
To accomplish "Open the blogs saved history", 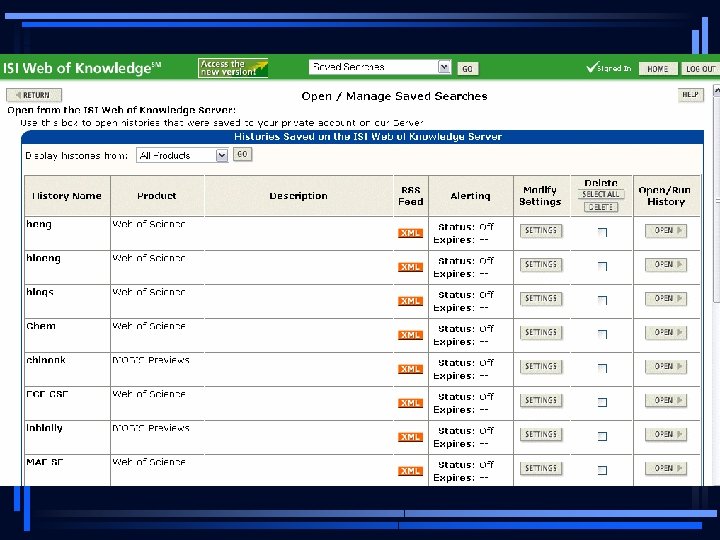I will pyautogui.click(x=666, y=298).
